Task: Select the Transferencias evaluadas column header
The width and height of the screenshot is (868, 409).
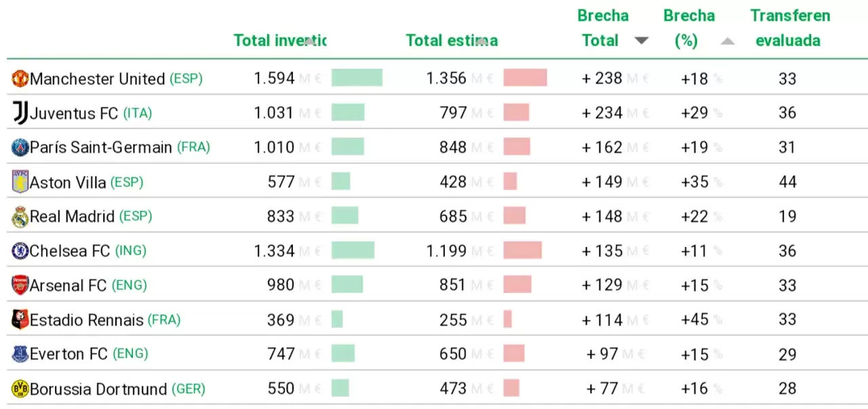Action: click(x=789, y=28)
